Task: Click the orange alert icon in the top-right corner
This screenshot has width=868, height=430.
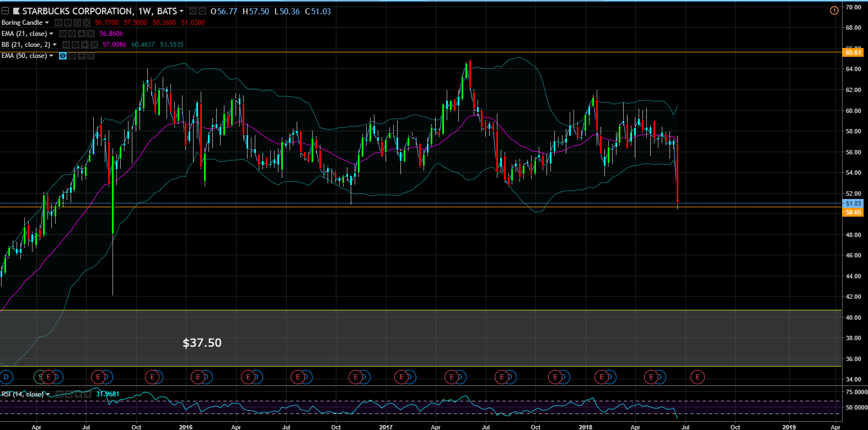Action: 834,10
